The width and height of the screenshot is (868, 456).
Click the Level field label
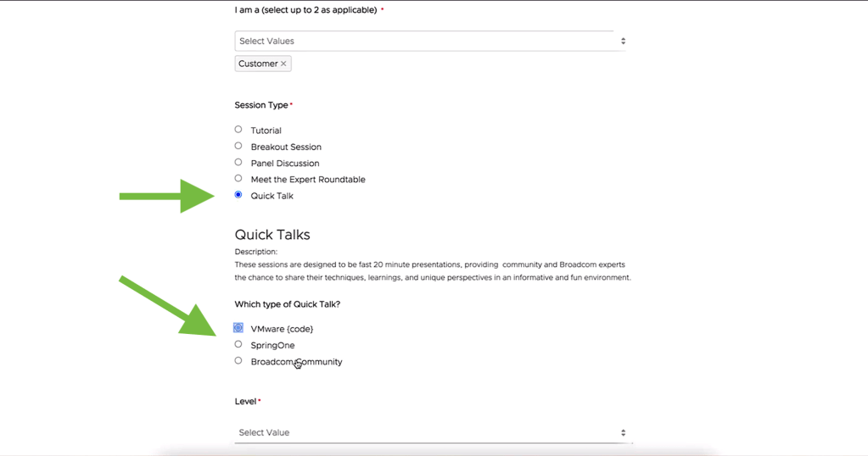[245, 401]
